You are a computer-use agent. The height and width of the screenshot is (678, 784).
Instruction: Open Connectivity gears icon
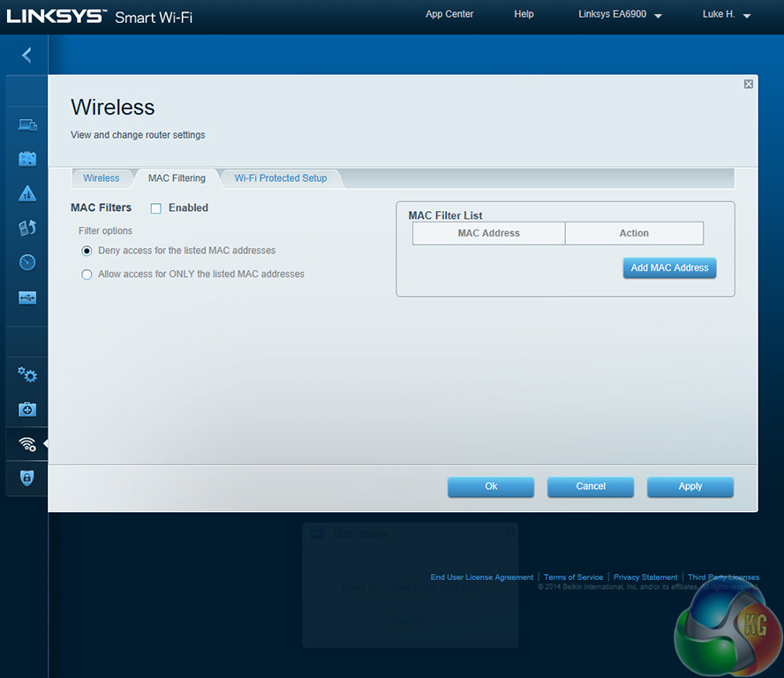tap(27, 375)
